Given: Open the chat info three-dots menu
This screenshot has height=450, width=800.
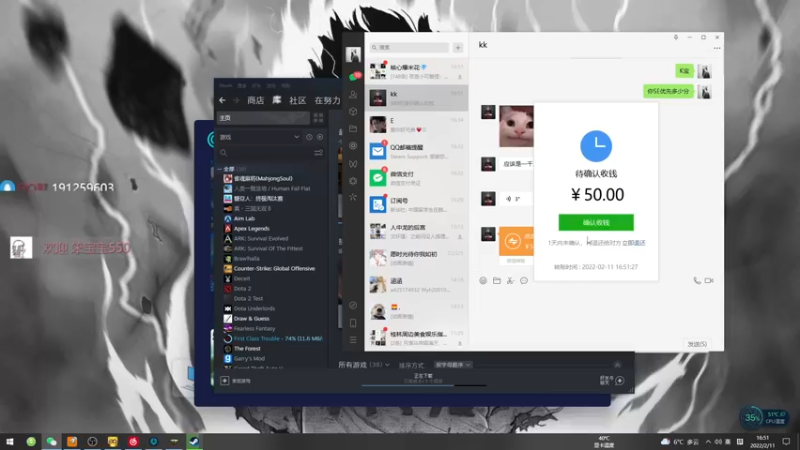Looking at the screenshot, I should click(x=717, y=48).
